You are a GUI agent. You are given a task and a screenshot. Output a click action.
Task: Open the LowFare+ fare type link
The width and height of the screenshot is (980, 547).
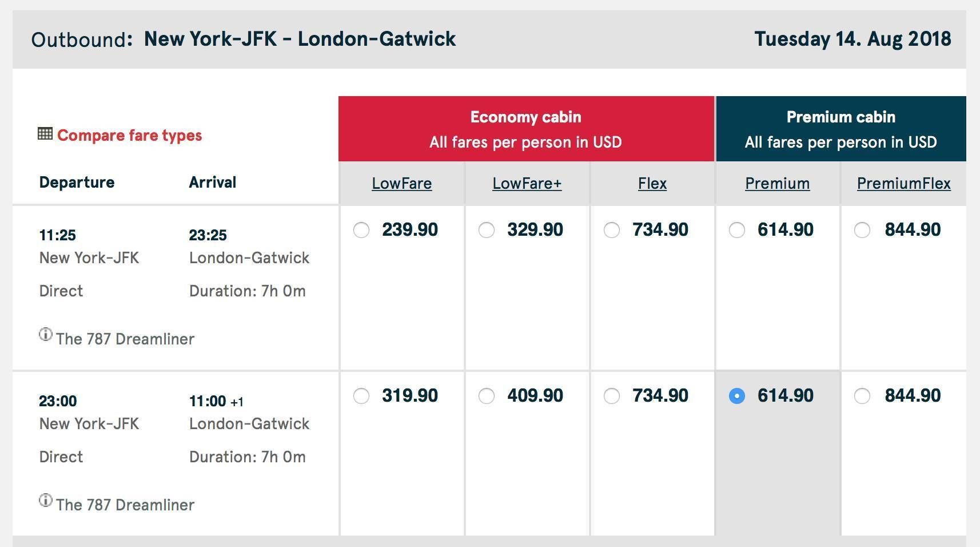(x=527, y=184)
